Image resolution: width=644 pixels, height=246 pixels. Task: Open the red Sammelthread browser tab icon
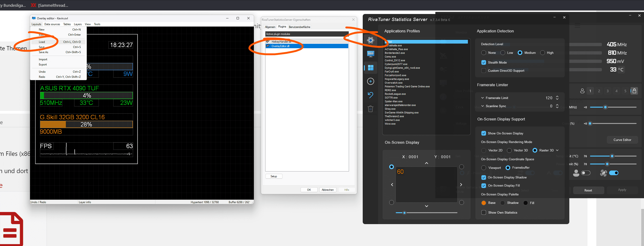click(34, 5)
